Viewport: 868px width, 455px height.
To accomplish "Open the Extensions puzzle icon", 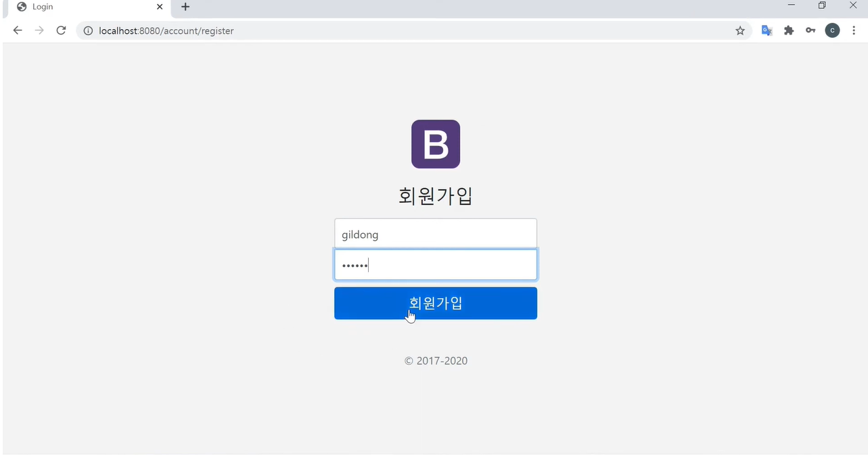I will 789,30.
